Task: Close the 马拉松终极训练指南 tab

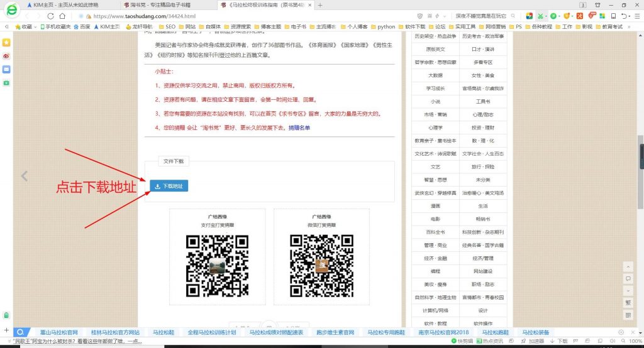Action: (x=309, y=5)
